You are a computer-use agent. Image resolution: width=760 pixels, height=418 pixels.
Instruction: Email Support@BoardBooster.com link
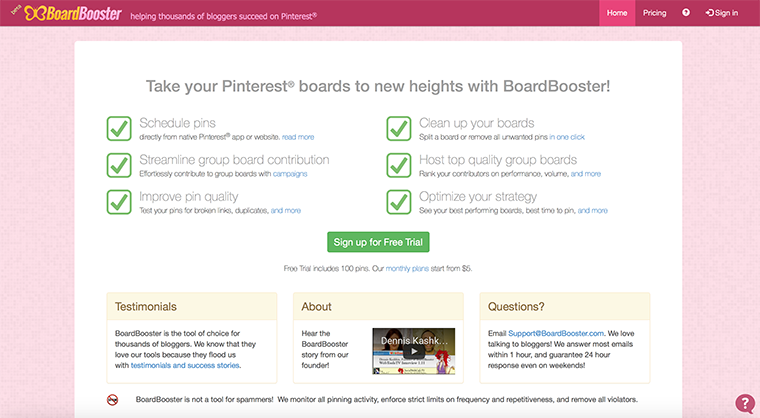click(556, 334)
